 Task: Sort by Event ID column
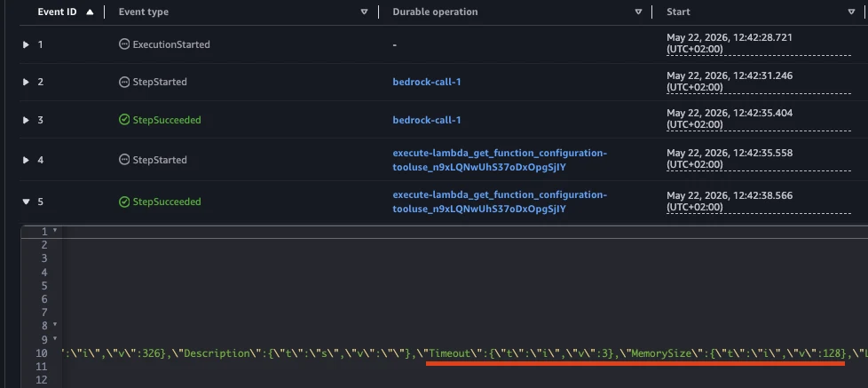pos(91,12)
